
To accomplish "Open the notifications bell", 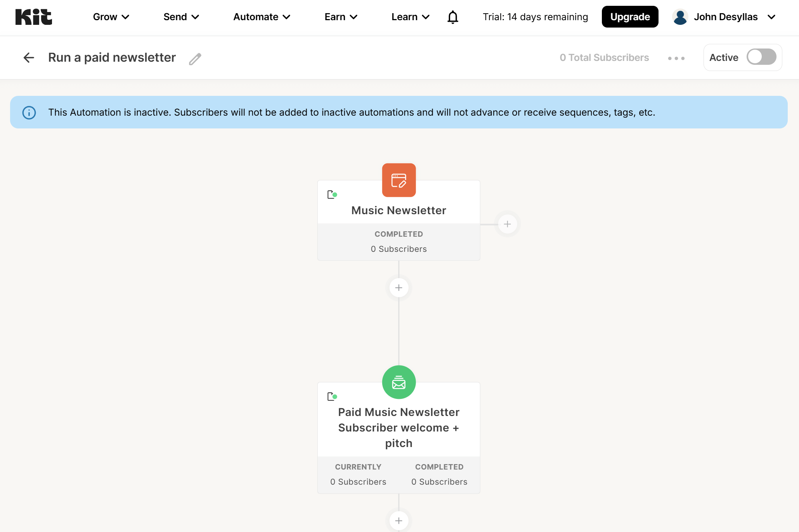I will (x=452, y=17).
